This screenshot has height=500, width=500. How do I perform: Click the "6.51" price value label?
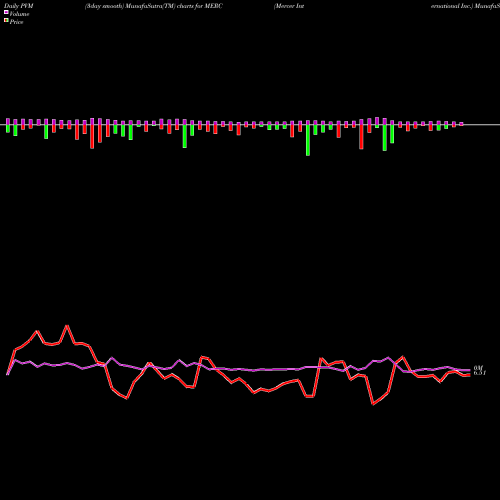click(x=480, y=373)
